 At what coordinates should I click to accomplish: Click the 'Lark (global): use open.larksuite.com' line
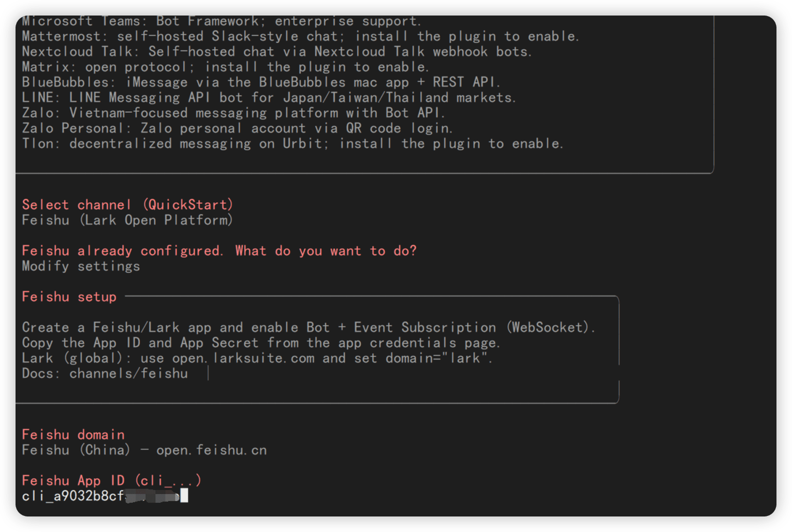point(257,358)
